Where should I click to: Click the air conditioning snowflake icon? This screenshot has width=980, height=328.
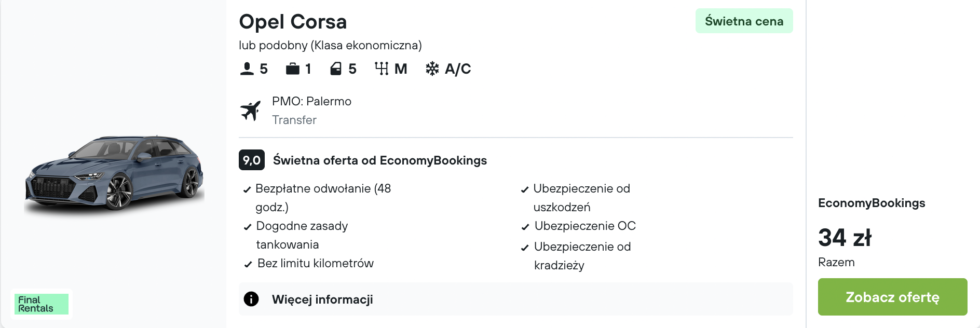(x=432, y=69)
